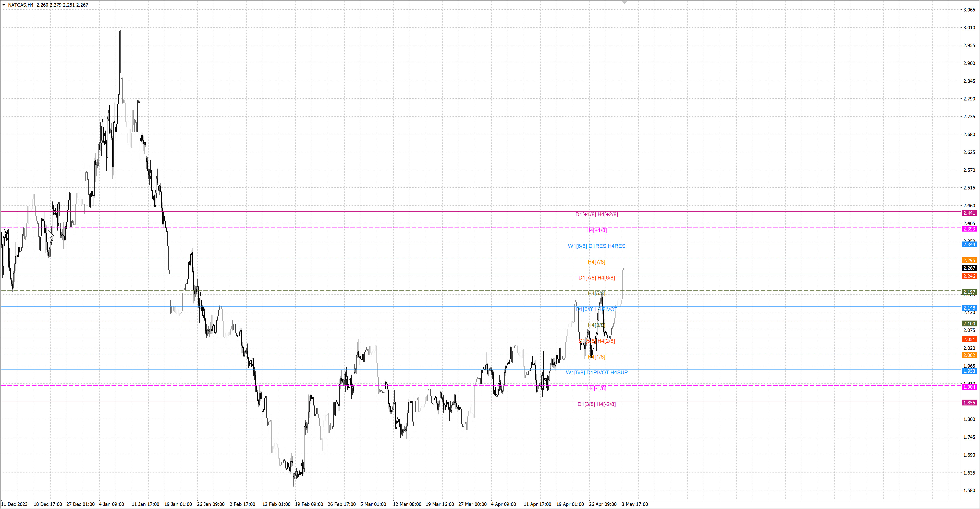
Task: Click the H4[-1/8] level label
Action: click(x=596, y=388)
